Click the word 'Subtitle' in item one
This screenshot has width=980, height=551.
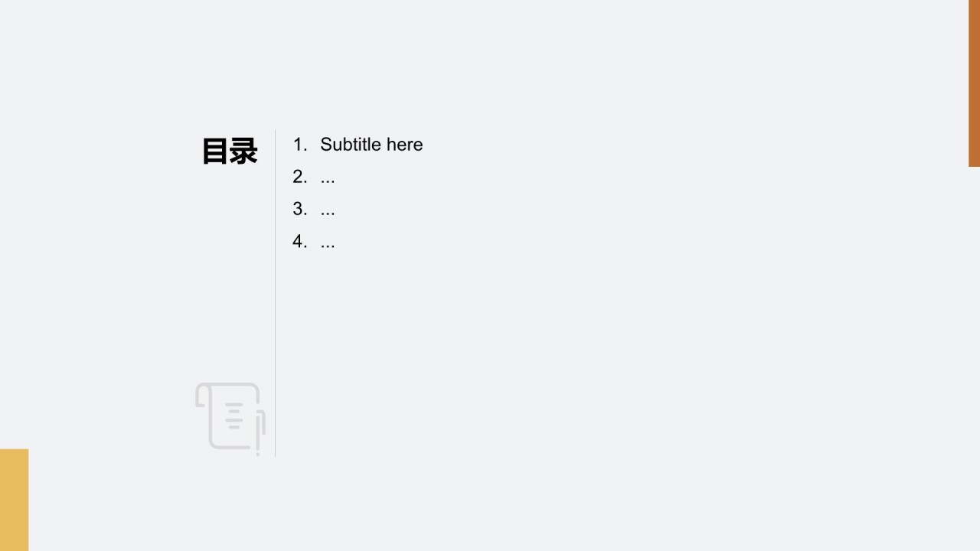[349, 145]
